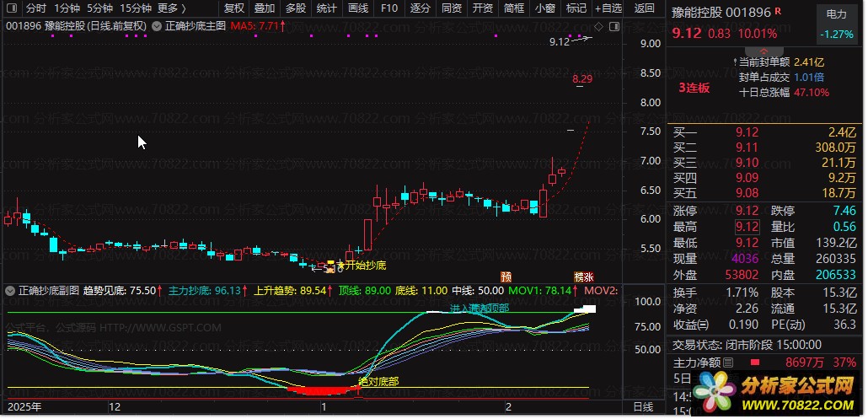Viewport: 868px width, 419px height.
Task: Click the 叠加 overlay button
Action: click(x=265, y=8)
